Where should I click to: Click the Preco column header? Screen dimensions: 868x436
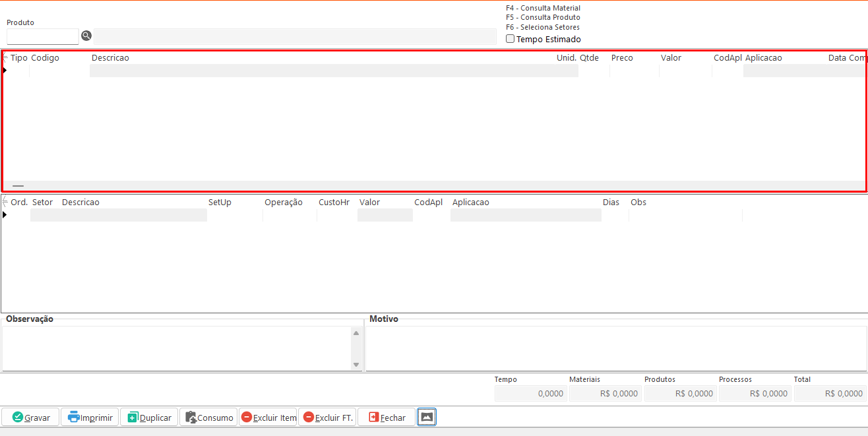pyautogui.click(x=621, y=58)
